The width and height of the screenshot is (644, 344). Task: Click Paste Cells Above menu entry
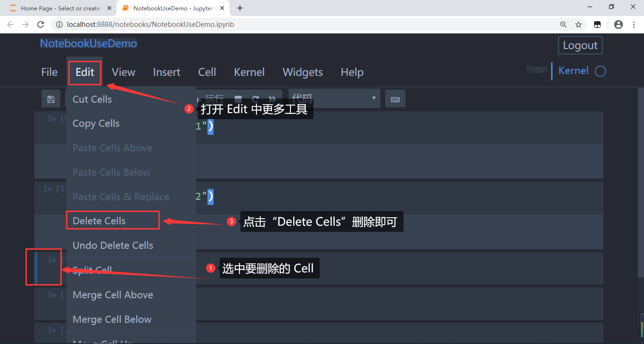131,148
